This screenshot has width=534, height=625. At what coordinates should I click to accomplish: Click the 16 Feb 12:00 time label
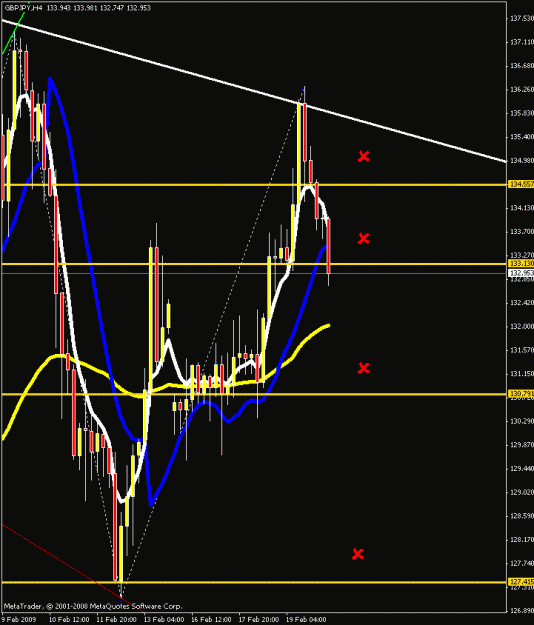(211, 619)
